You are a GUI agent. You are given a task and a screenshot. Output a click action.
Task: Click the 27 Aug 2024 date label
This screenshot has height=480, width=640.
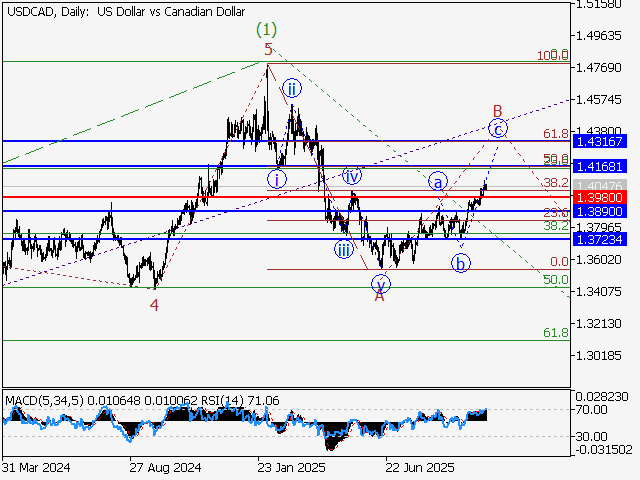(165, 467)
